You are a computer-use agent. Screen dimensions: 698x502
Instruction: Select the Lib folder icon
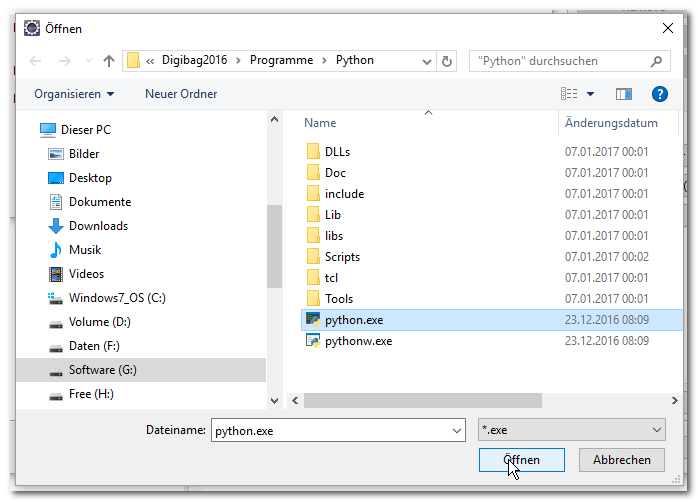coord(313,215)
